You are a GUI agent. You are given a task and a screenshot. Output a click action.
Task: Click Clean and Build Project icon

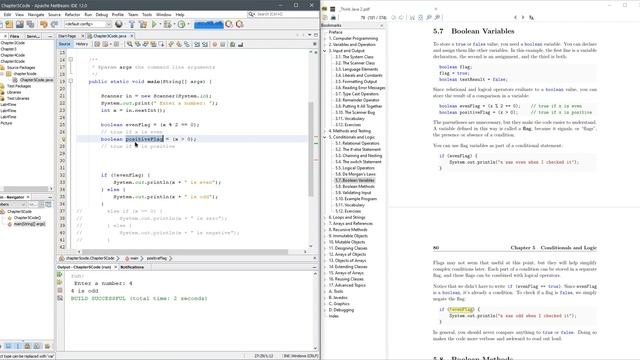(142, 24)
